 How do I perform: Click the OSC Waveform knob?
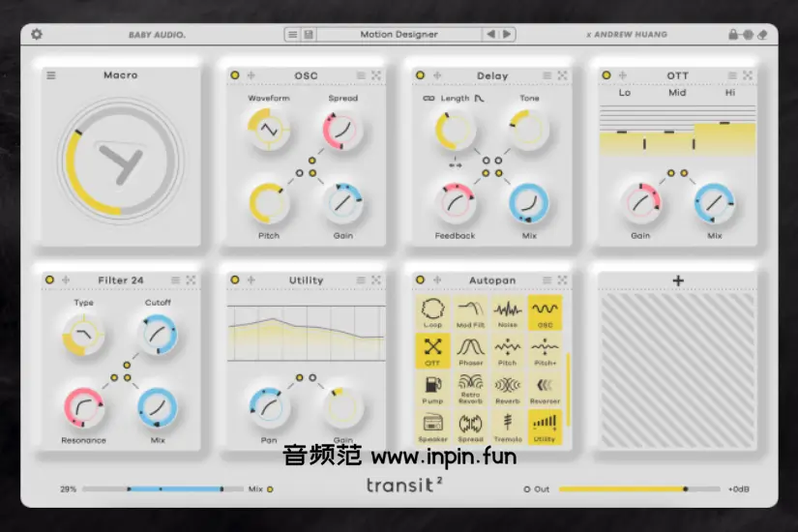tap(269, 130)
